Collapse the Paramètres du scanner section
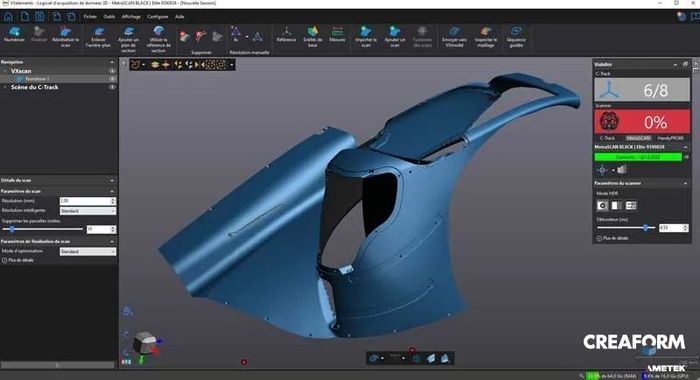The height and width of the screenshot is (380, 700). coord(685,184)
